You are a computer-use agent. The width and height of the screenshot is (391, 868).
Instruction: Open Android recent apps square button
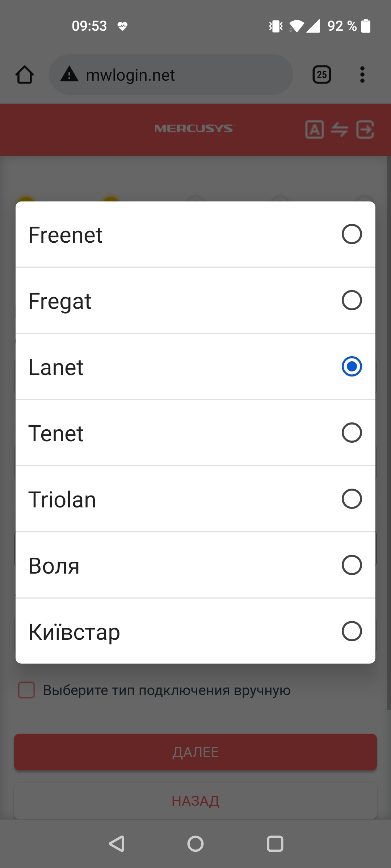click(x=275, y=844)
